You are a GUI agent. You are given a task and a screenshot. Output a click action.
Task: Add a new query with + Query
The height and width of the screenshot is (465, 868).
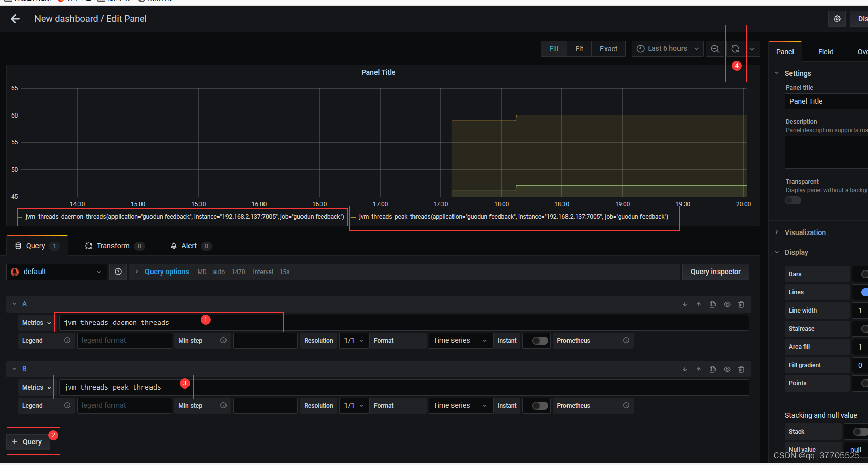[28, 442]
